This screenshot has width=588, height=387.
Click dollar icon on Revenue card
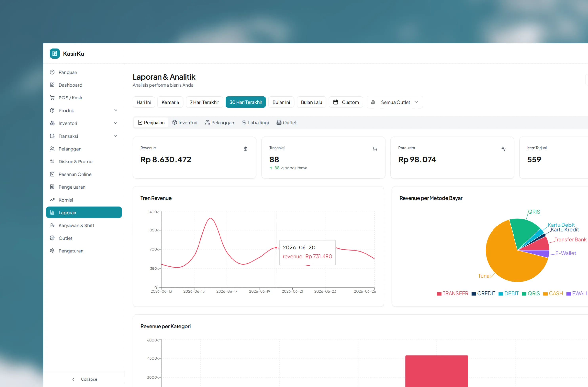point(246,149)
